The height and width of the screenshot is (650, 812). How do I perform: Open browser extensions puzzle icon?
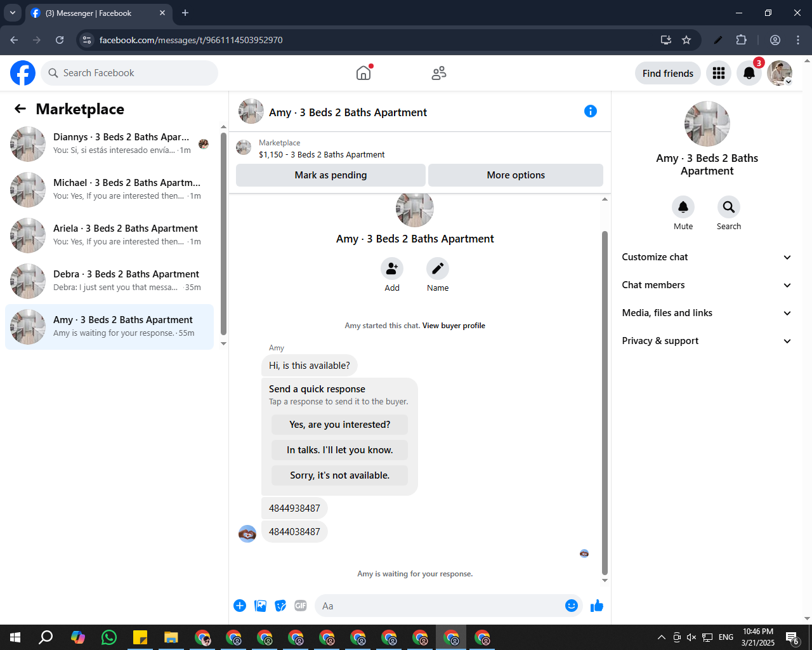coord(742,40)
